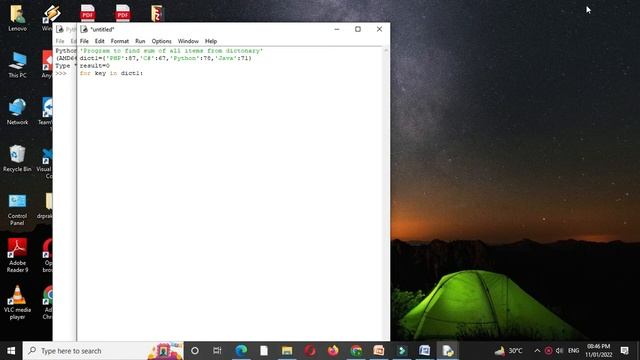Open File Explorer from taskbar
This screenshot has height=360, width=640.
click(x=287, y=351)
